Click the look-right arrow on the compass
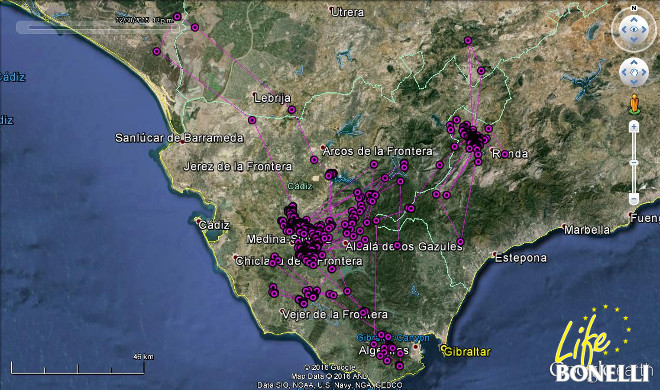The image size is (660, 390). [x=644, y=29]
